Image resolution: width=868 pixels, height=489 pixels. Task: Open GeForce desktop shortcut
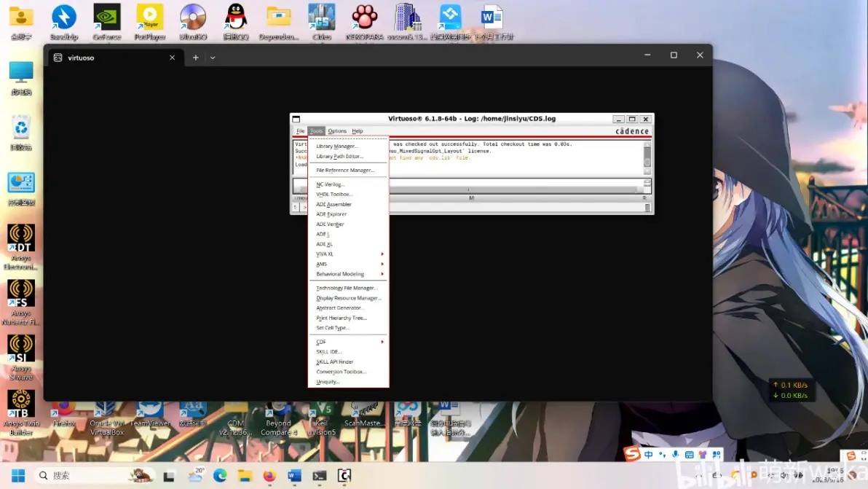(107, 22)
